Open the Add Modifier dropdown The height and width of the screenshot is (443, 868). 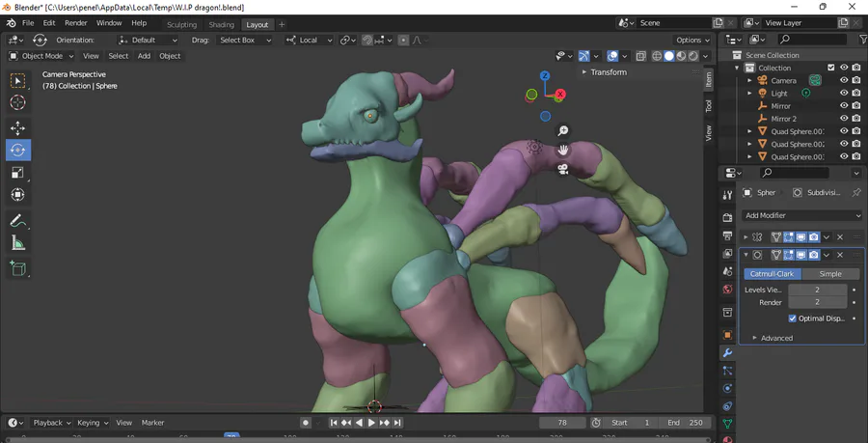(801, 215)
